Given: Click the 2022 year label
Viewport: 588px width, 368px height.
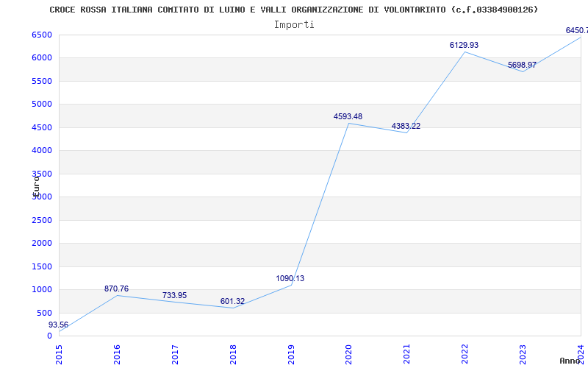Looking at the screenshot, I should tap(465, 355).
